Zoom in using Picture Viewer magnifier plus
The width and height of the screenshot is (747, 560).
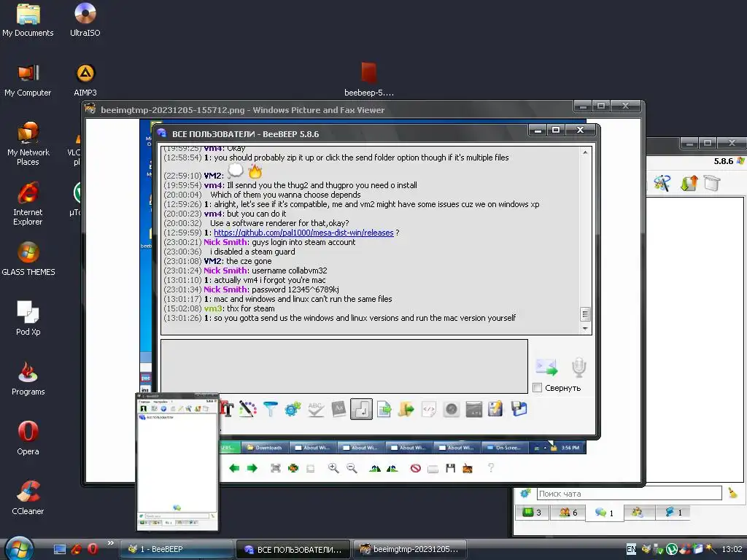(x=333, y=468)
